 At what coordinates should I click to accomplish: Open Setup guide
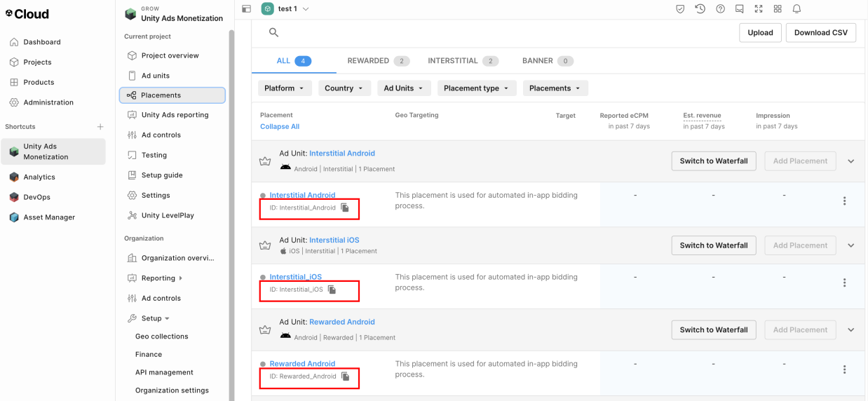[161, 175]
